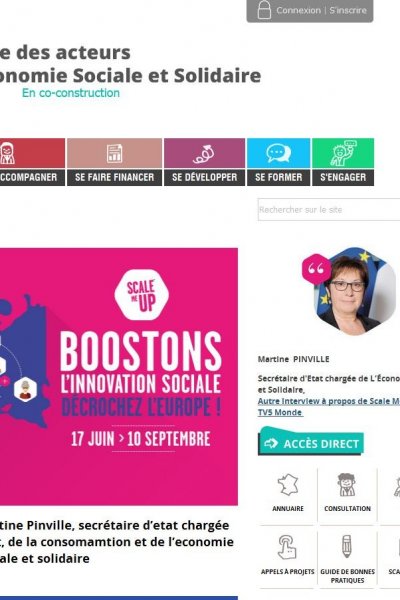
Task: Open the SE FAIRE FINANCER menu item
Action: [114, 177]
